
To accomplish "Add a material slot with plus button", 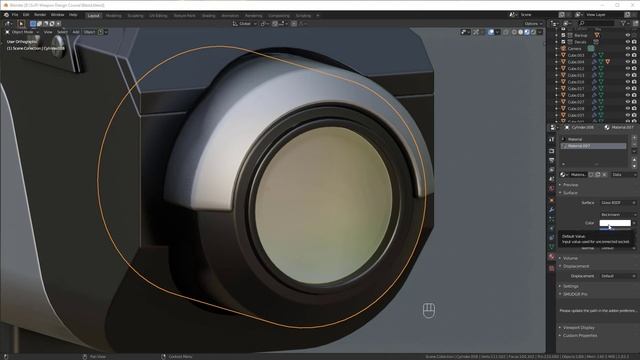I will pos(634,138).
